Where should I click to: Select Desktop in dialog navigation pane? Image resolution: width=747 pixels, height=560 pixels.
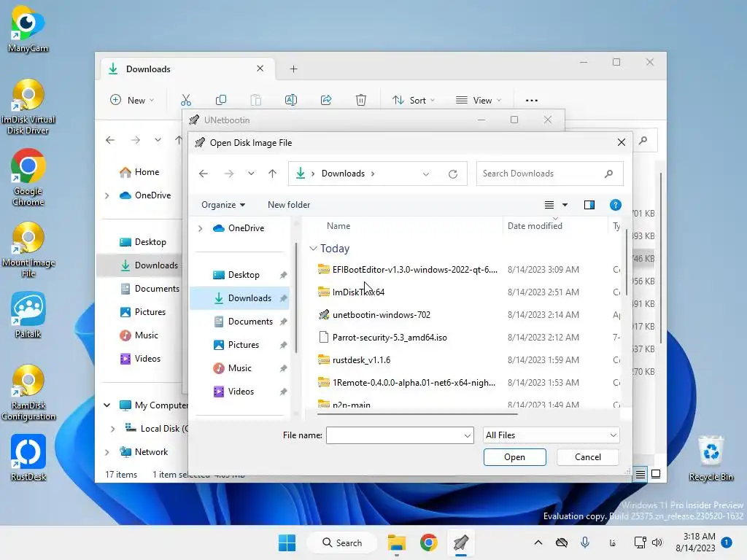(x=243, y=275)
